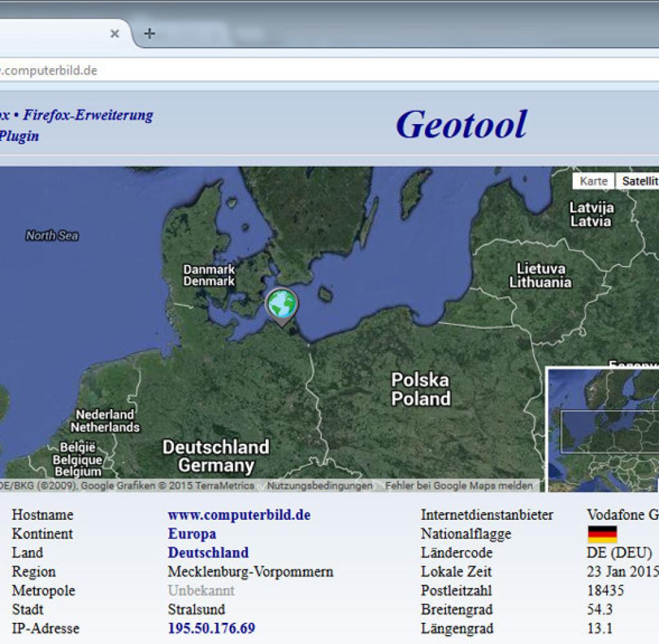Open Fehler bei Google Maps melden link
This screenshot has height=644, width=659.
coord(459,486)
